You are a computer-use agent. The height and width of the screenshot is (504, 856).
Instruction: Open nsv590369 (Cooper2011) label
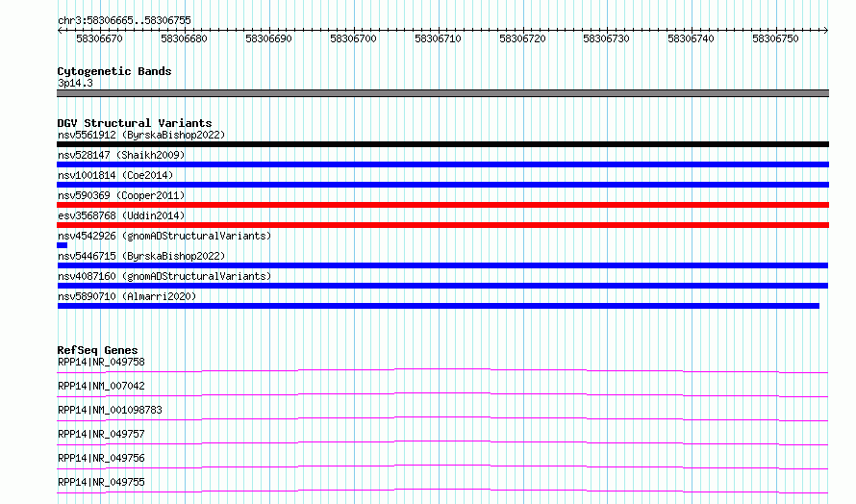(121, 195)
